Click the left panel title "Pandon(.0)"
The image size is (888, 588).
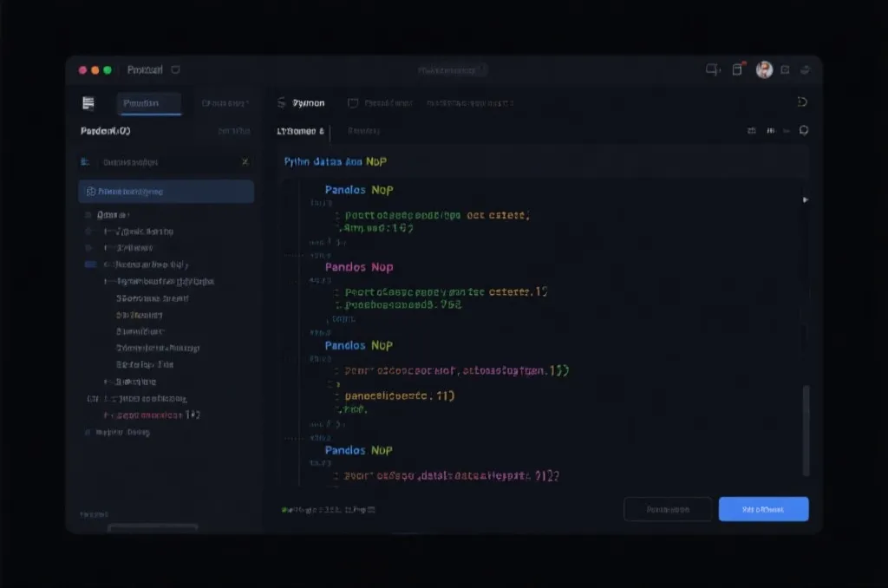[x=105, y=131]
